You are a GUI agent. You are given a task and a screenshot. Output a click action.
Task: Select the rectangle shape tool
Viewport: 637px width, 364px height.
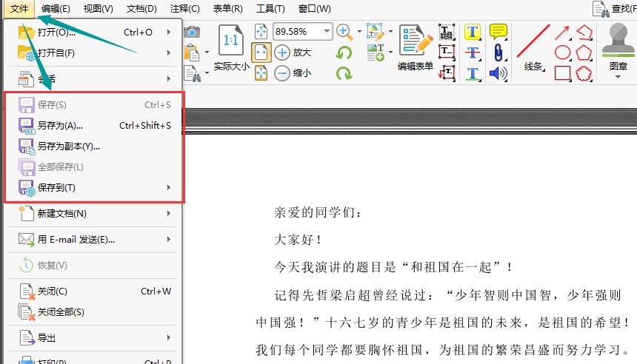point(563,73)
